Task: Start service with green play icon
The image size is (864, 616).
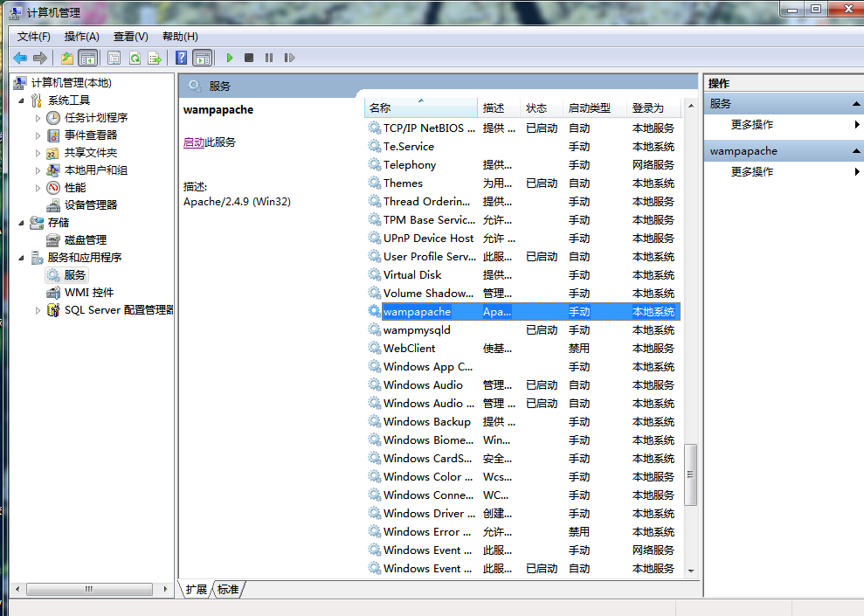Action: click(230, 58)
